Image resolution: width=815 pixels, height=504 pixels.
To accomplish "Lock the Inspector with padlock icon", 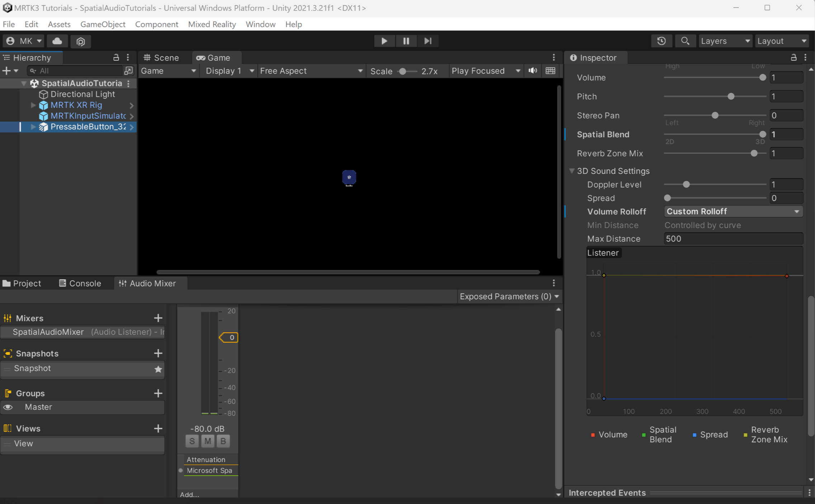I will click(793, 57).
